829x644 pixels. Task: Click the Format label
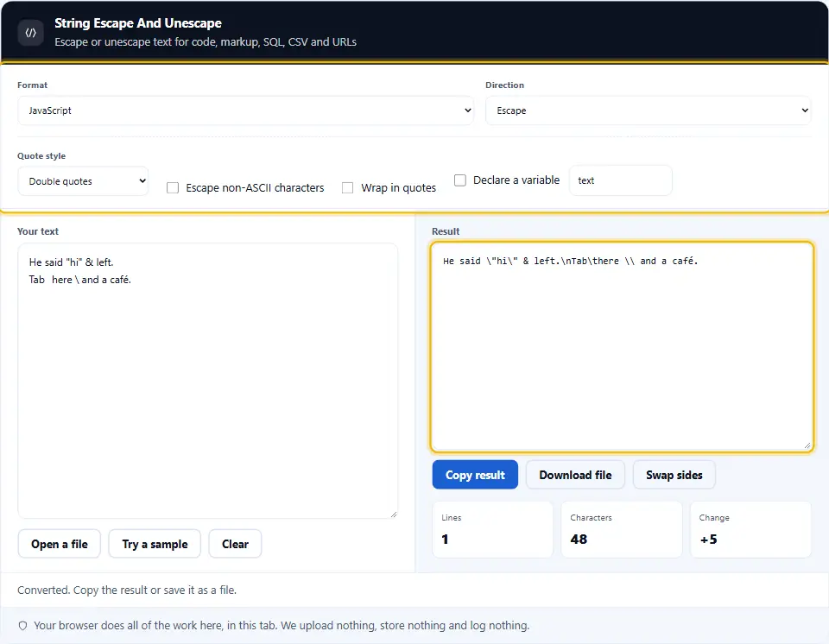pos(32,85)
